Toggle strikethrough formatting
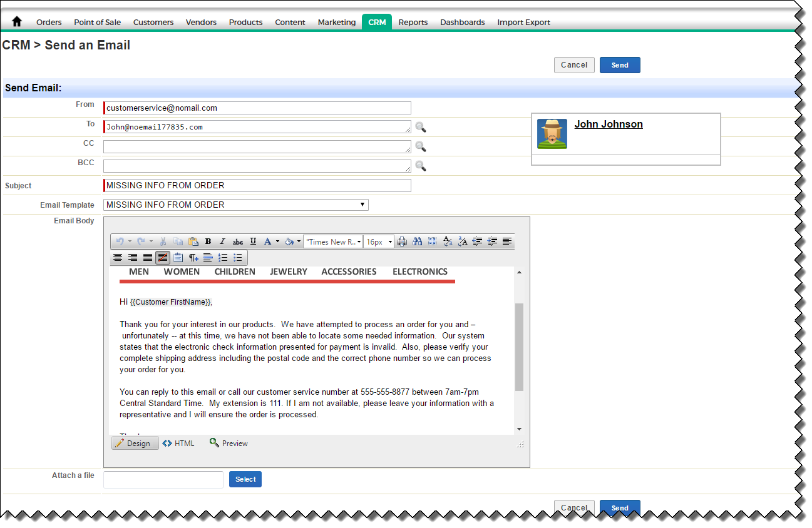812x528 pixels. pos(238,241)
